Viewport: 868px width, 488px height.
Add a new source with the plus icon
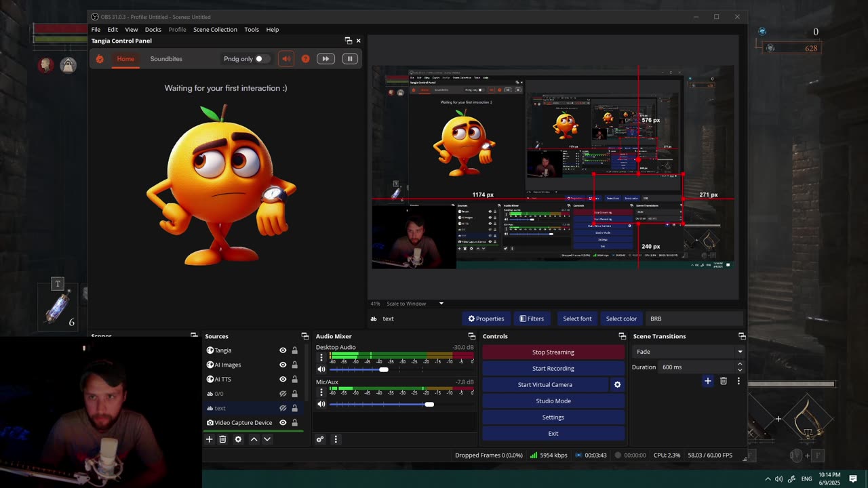tap(209, 439)
